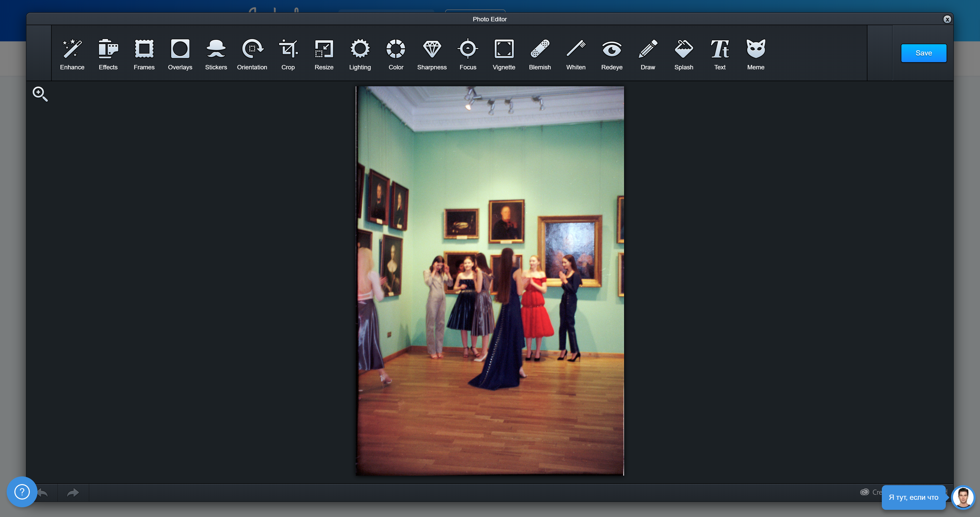
Task: Select the Effects film roll icon
Action: click(x=108, y=54)
